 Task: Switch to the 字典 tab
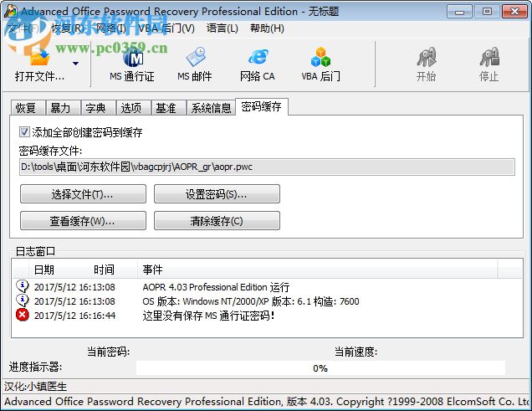click(x=98, y=108)
